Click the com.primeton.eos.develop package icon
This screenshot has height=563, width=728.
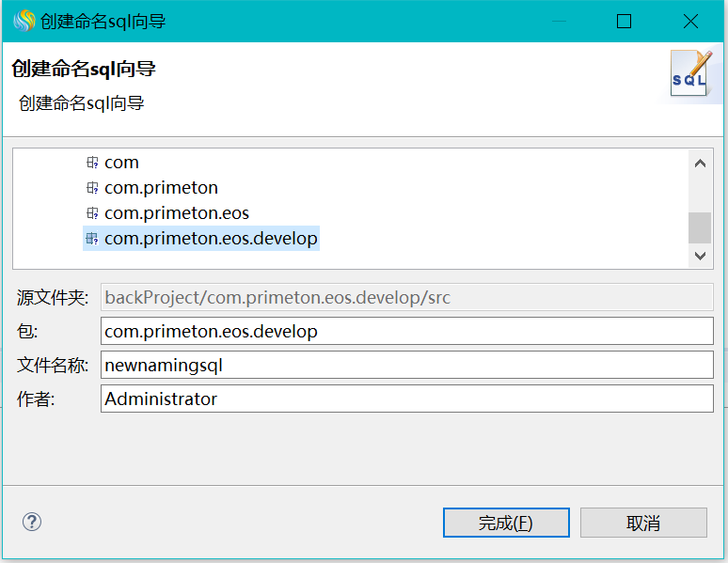(x=92, y=239)
